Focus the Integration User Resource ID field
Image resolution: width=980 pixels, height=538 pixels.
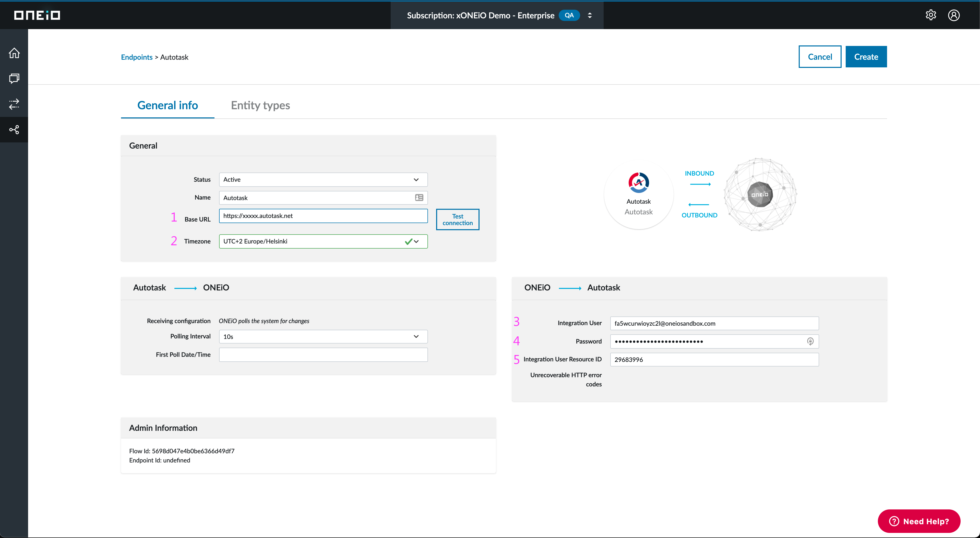pos(714,360)
